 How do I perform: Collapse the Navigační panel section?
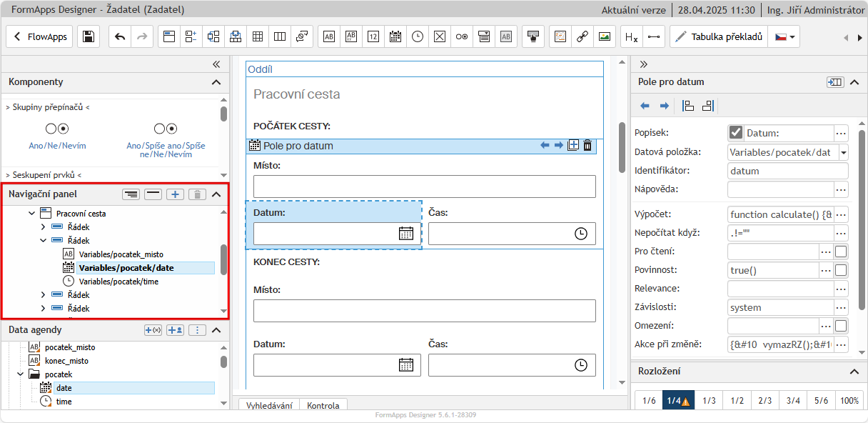pos(216,194)
